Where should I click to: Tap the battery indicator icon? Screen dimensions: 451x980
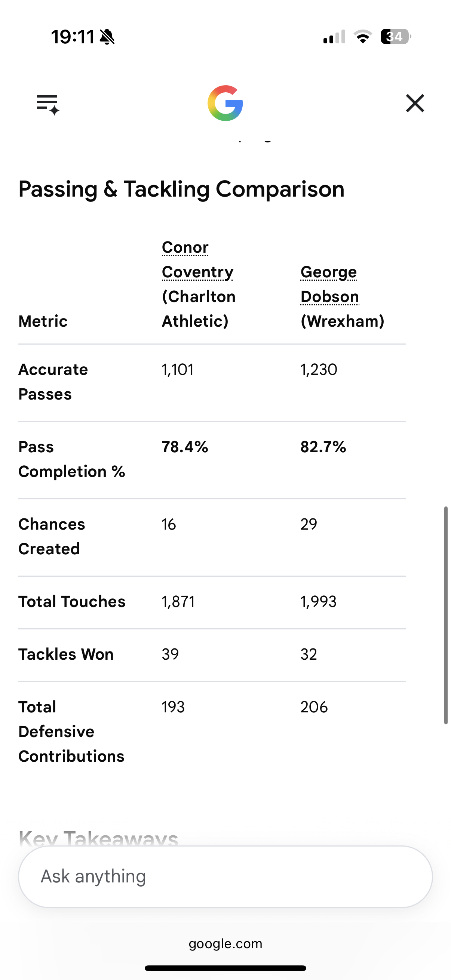coord(395,37)
